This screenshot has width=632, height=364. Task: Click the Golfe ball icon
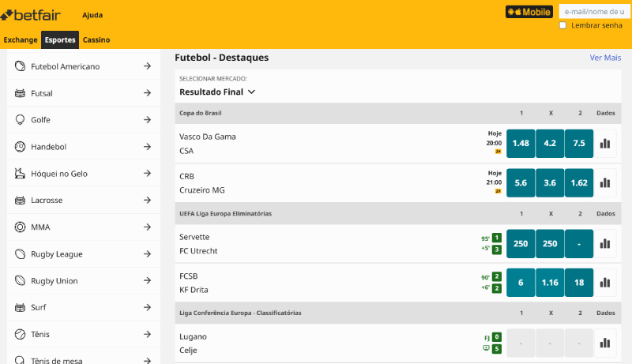pyautogui.click(x=20, y=119)
